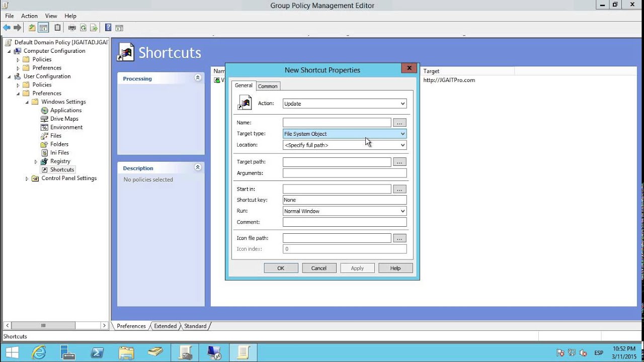Screen dimensions: 644x362
Task: Click the Help button in the dialog
Action: click(395, 268)
